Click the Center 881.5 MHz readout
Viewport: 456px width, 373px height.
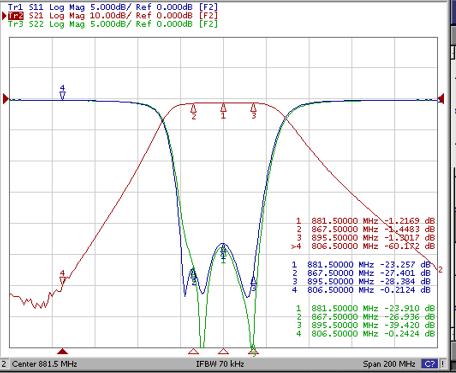(44, 364)
